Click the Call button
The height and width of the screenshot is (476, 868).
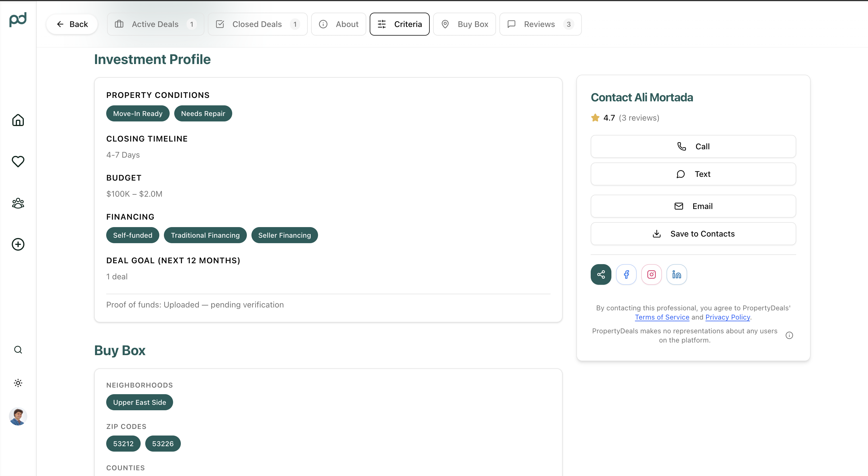coord(693,146)
